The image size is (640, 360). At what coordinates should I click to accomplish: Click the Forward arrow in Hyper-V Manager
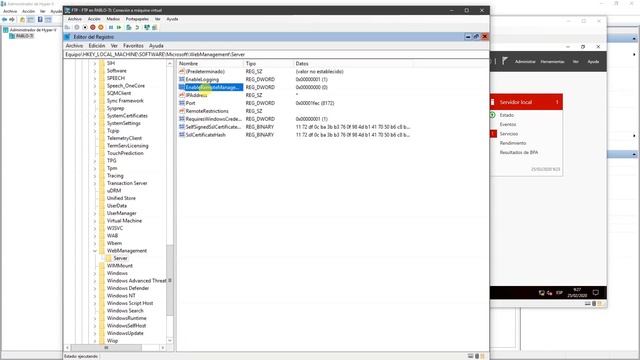12,19
